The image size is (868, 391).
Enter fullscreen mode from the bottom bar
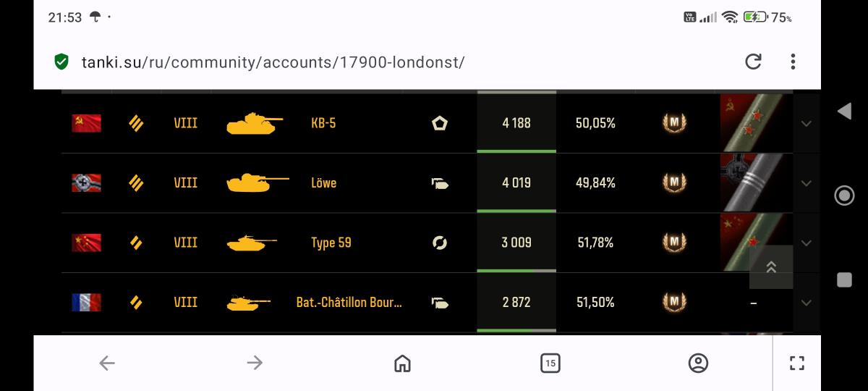coord(796,363)
